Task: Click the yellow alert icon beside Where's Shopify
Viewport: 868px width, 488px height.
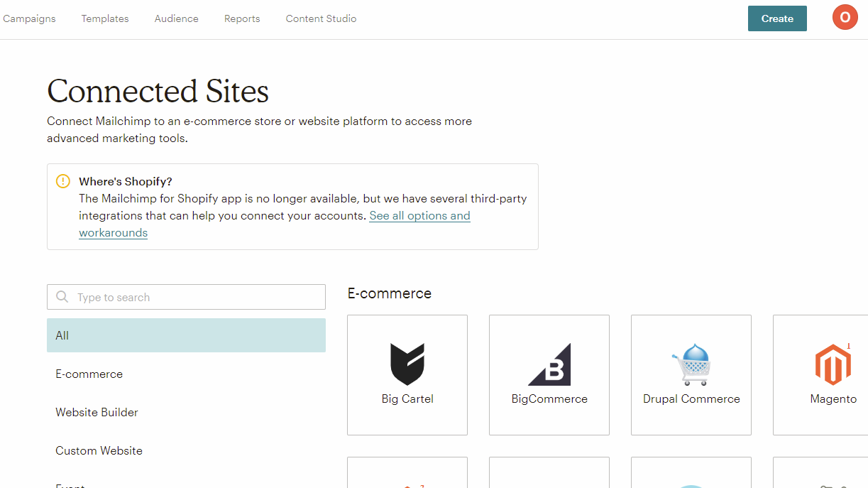Action: click(63, 181)
